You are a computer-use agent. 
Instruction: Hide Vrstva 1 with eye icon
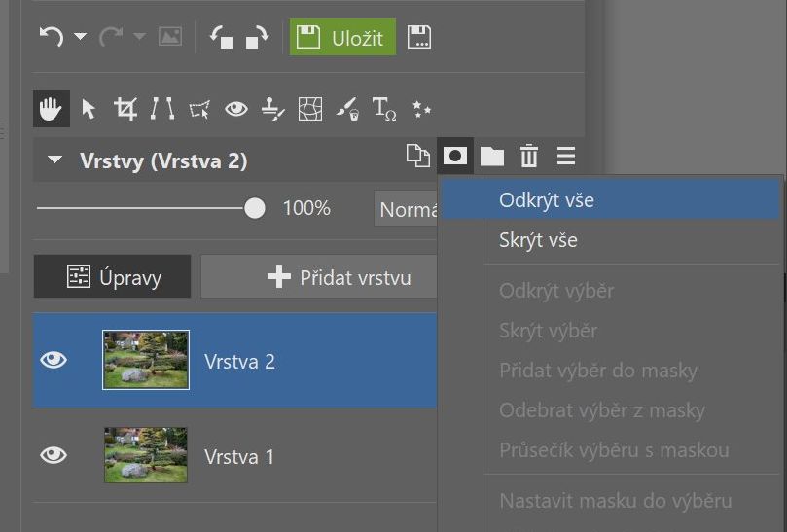coord(54,455)
